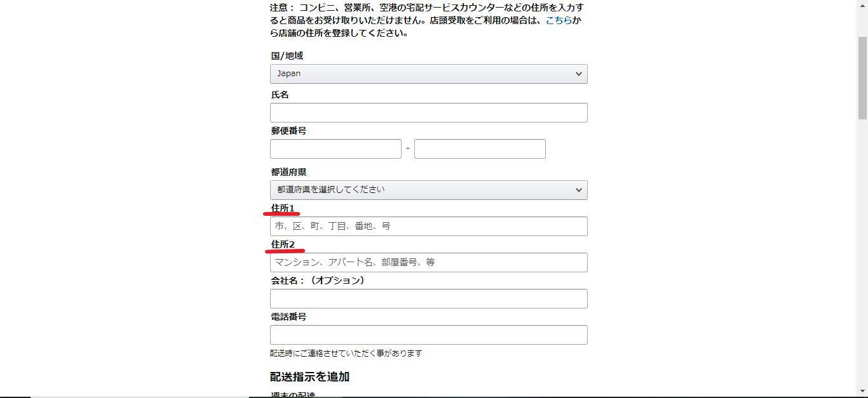Screen dimensions: 868x398
Task: Focus the 電話番号 phone number field
Action: click(428, 335)
